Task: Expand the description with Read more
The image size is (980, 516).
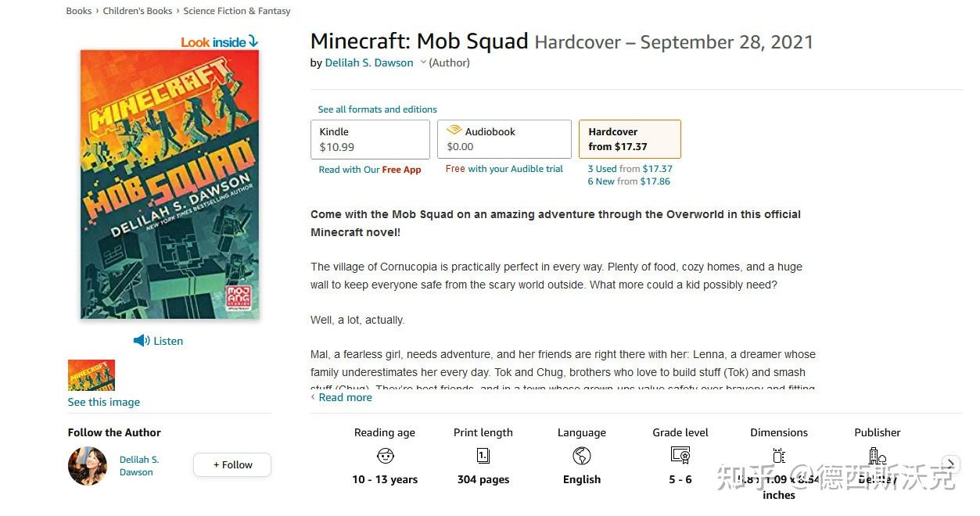Action: (x=345, y=397)
